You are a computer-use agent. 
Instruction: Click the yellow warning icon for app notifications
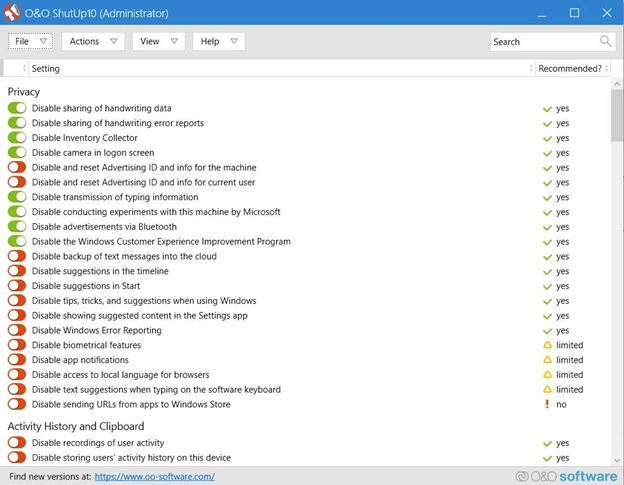click(547, 360)
